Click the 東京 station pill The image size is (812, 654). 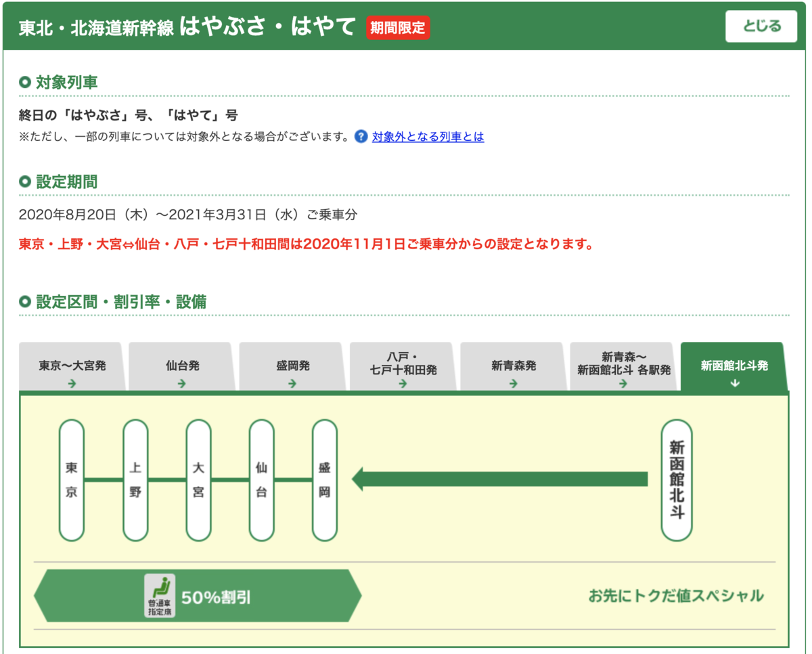click(72, 480)
